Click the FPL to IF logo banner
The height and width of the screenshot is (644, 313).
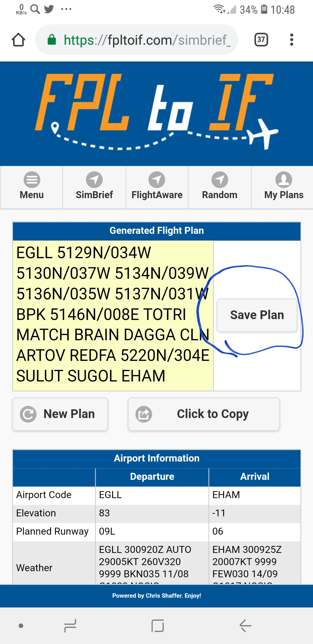point(156,113)
